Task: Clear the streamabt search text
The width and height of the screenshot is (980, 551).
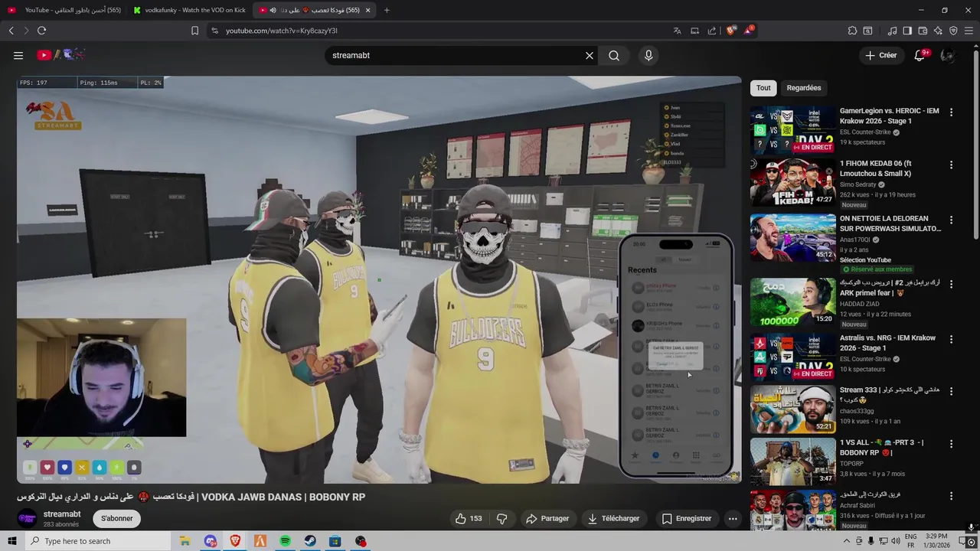Action: [x=590, y=55]
